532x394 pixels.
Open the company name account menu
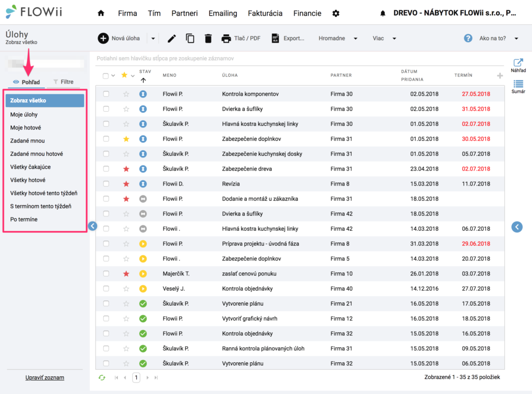click(x=455, y=13)
